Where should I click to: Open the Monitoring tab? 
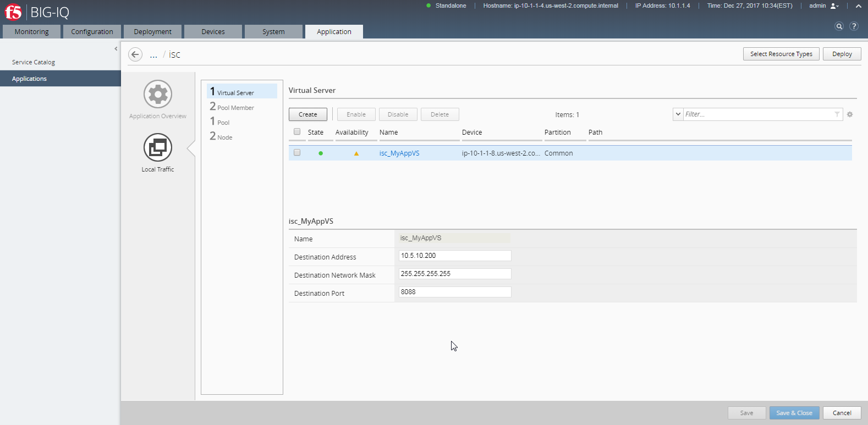[31, 32]
